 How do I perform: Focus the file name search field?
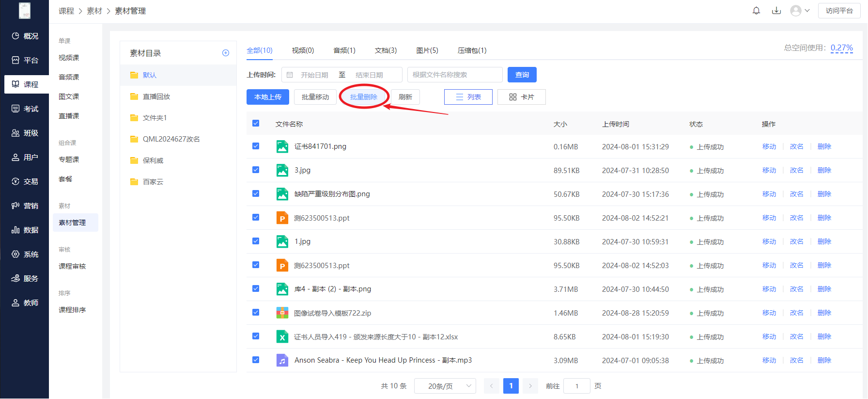point(454,75)
